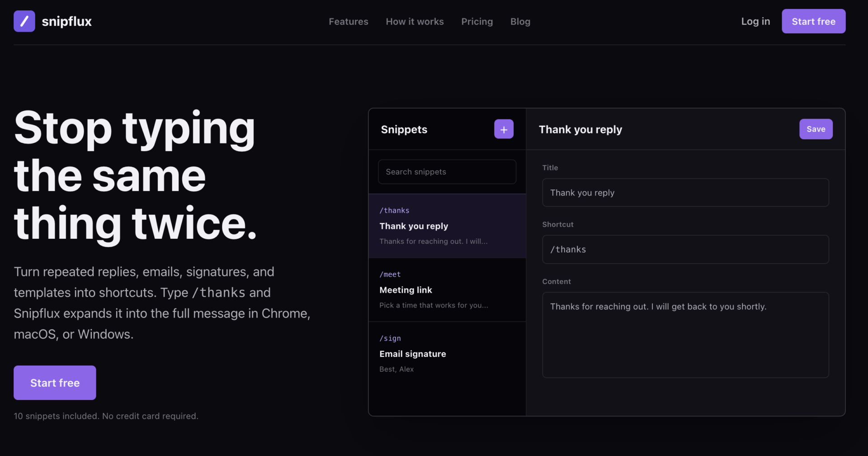Viewport: 868px width, 456px height.
Task: Click the snipflux slash logo icon
Action: (x=24, y=21)
